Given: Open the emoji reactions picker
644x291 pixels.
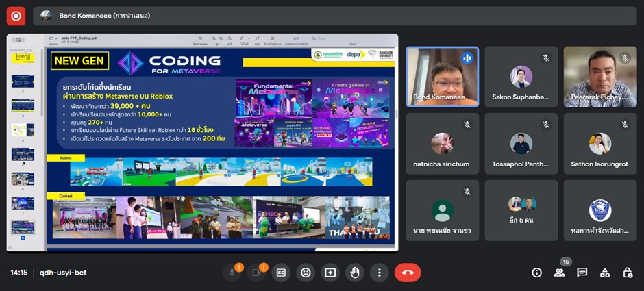Looking at the screenshot, I should pyautogui.click(x=306, y=273).
